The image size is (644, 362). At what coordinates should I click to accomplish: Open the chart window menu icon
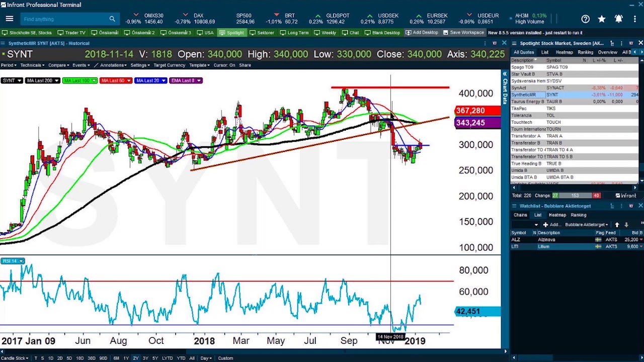pos(4,43)
